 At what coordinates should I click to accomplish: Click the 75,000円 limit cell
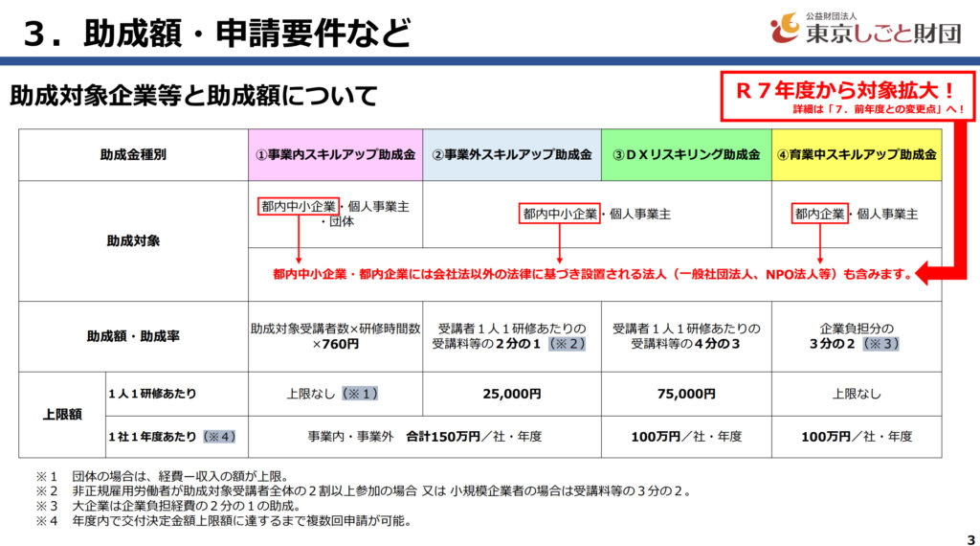pyautogui.click(x=686, y=394)
